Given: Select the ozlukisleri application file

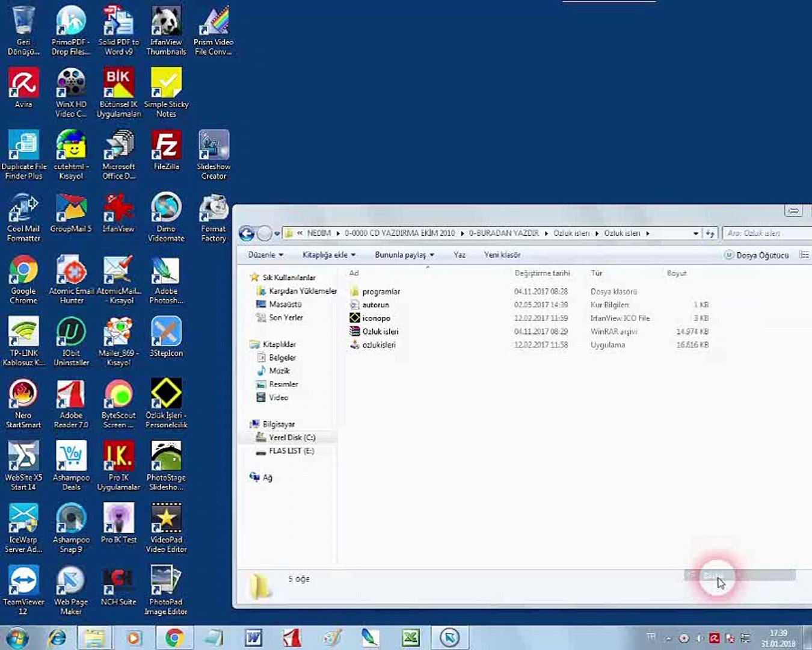Looking at the screenshot, I should click(x=378, y=345).
